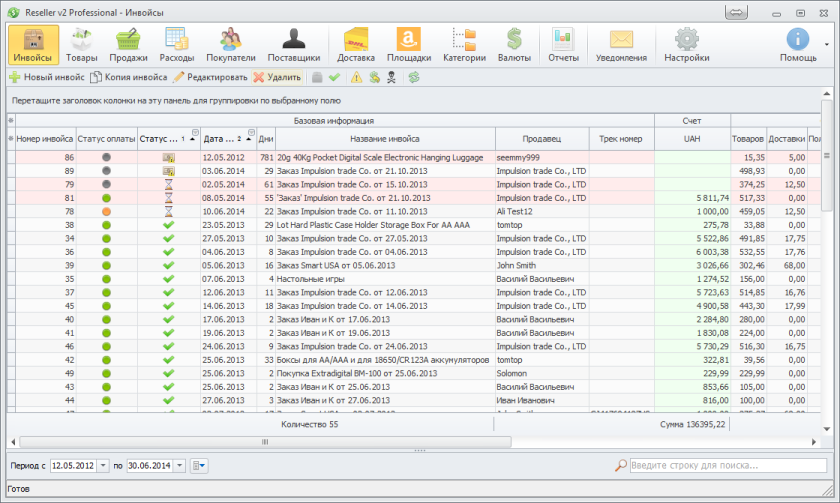Open the Поставщики (Suppliers) section
The image size is (840, 503).
[x=294, y=45]
